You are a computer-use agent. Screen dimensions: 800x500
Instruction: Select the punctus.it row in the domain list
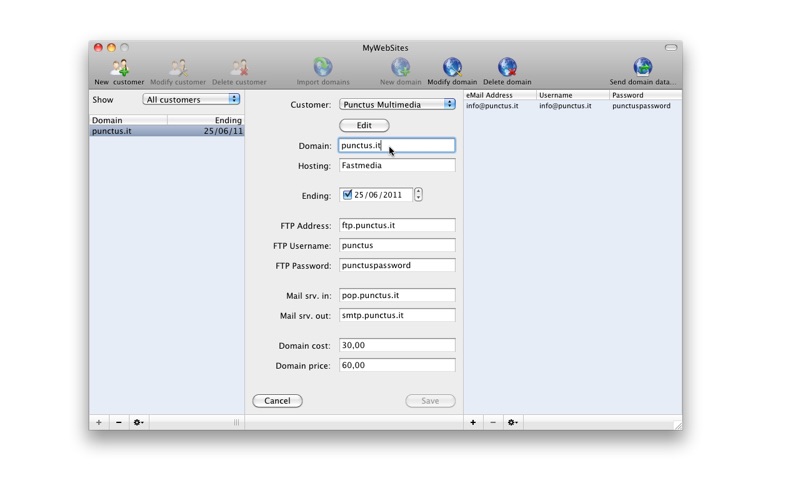point(166,131)
